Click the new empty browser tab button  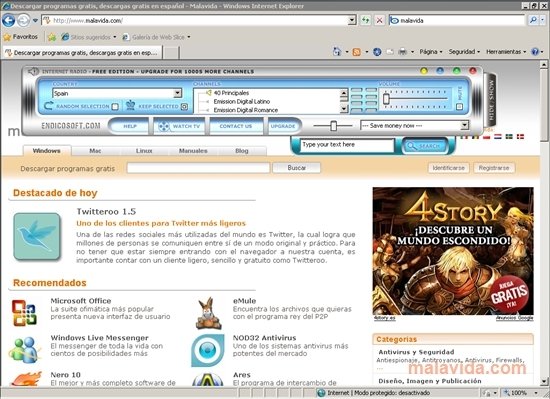(172, 53)
